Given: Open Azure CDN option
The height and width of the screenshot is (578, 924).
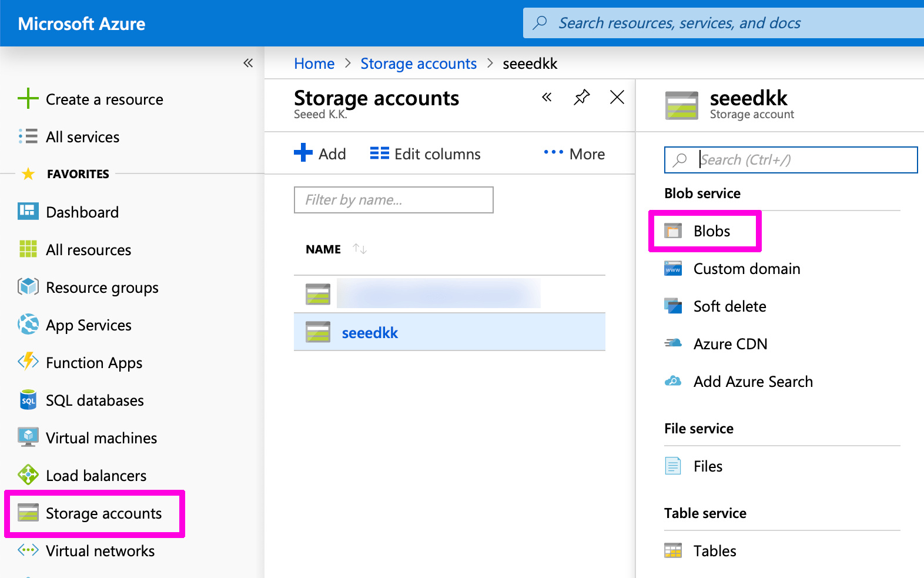Looking at the screenshot, I should 731,344.
